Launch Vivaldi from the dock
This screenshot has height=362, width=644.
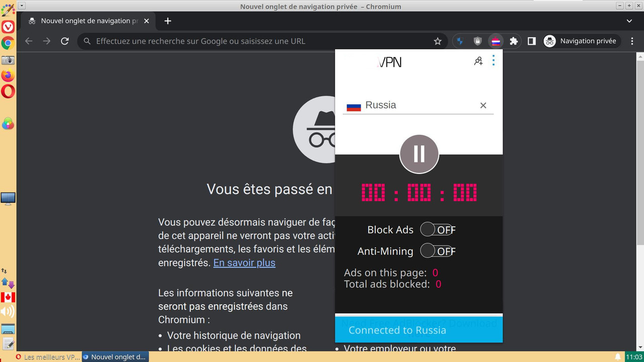tap(8, 27)
